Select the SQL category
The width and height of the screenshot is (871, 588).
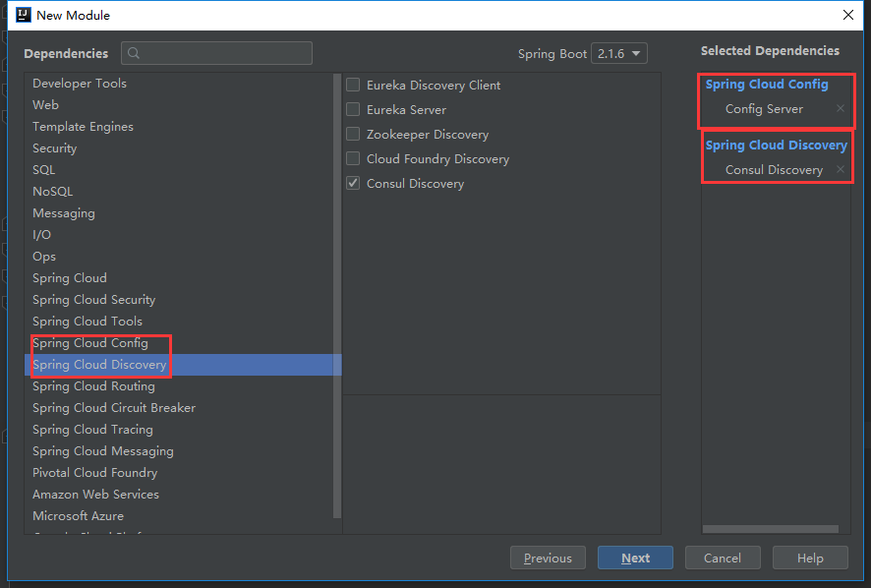pos(178,169)
